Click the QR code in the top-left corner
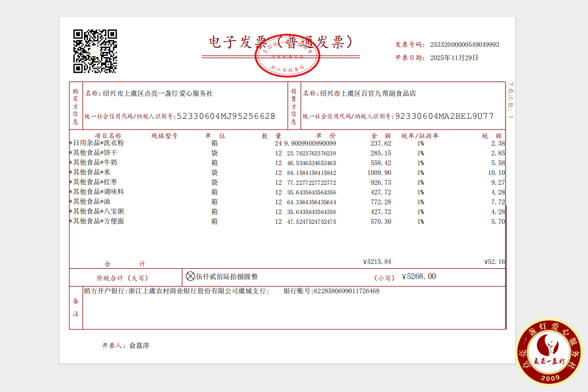 click(x=95, y=51)
